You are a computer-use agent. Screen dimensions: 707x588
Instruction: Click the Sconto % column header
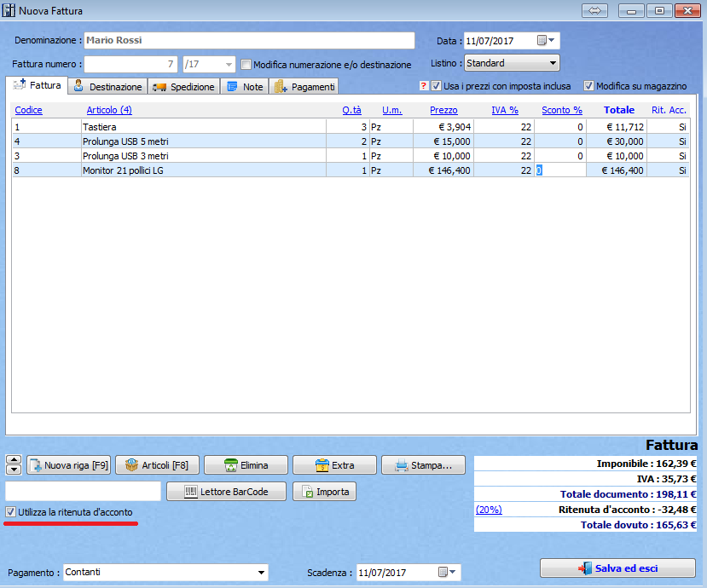[562, 110]
